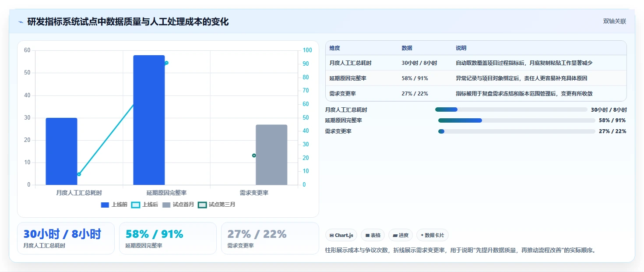Click the blue bar for 月度人工汇总耗时
This screenshot has width=644, height=272.
coord(61,151)
